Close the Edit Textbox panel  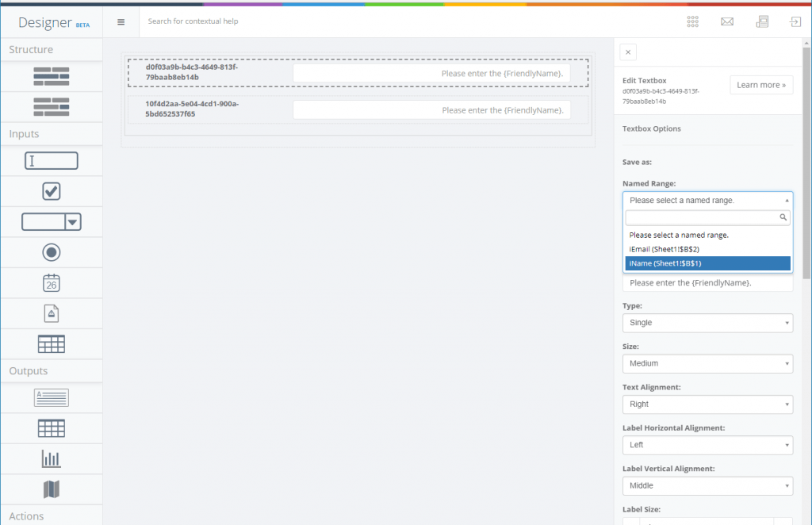[x=627, y=52]
